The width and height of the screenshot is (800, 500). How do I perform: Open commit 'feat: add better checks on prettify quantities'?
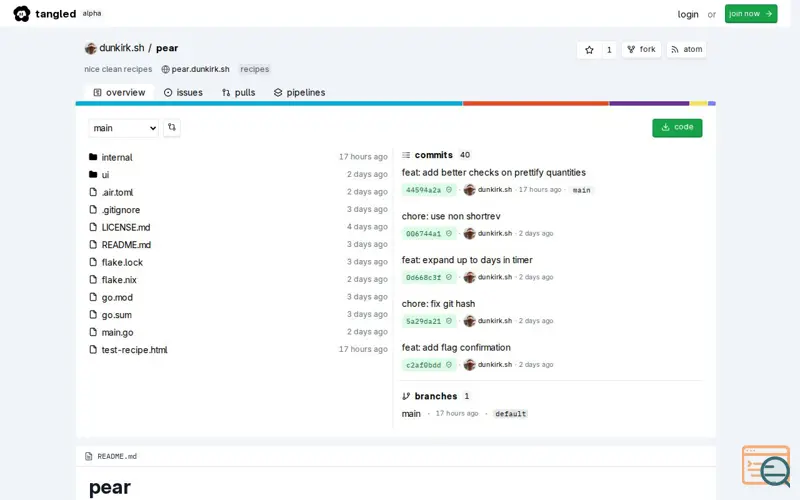(x=493, y=172)
